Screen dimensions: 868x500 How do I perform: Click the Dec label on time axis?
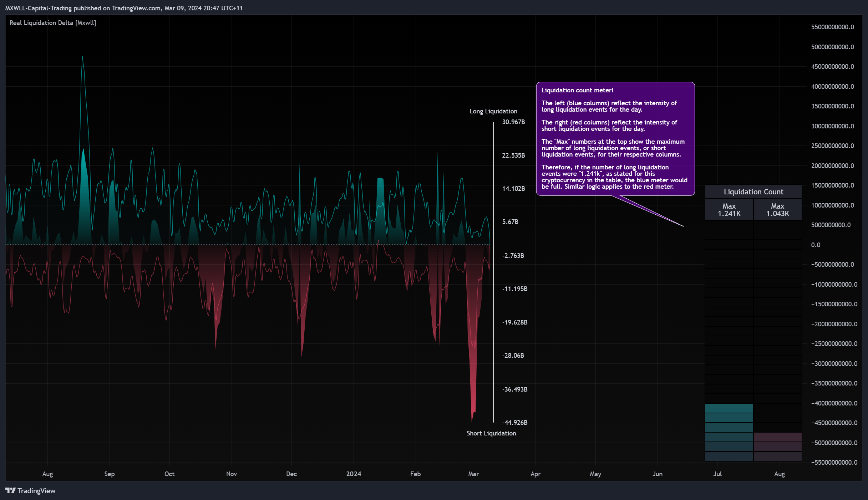(x=291, y=474)
